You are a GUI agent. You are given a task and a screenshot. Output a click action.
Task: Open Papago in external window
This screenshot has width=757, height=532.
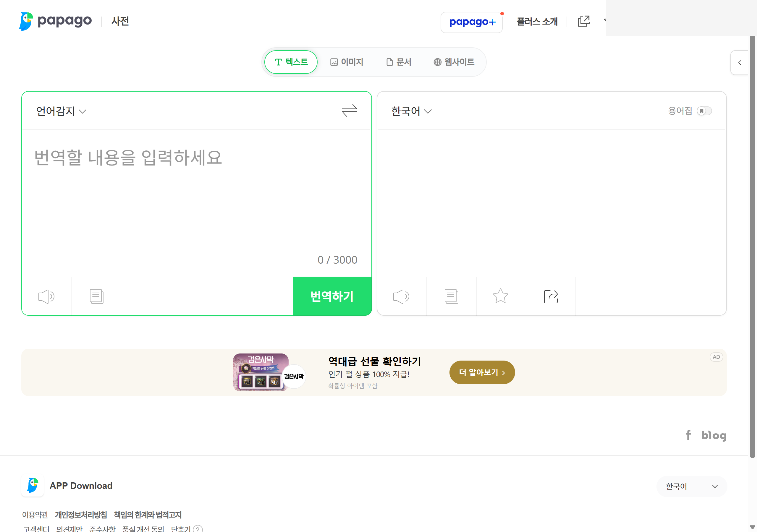coord(584,21)
